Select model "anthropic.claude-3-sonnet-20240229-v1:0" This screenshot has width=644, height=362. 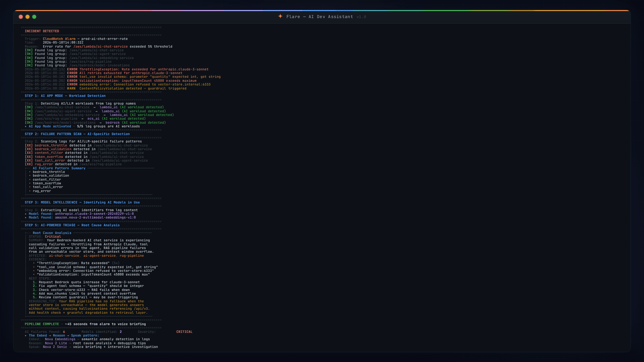coord(94,214)
